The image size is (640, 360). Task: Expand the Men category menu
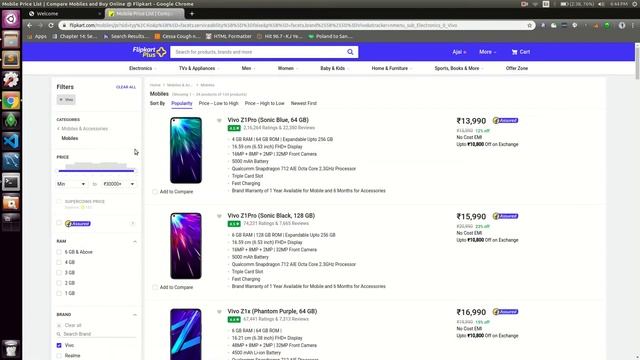(248, 68)
